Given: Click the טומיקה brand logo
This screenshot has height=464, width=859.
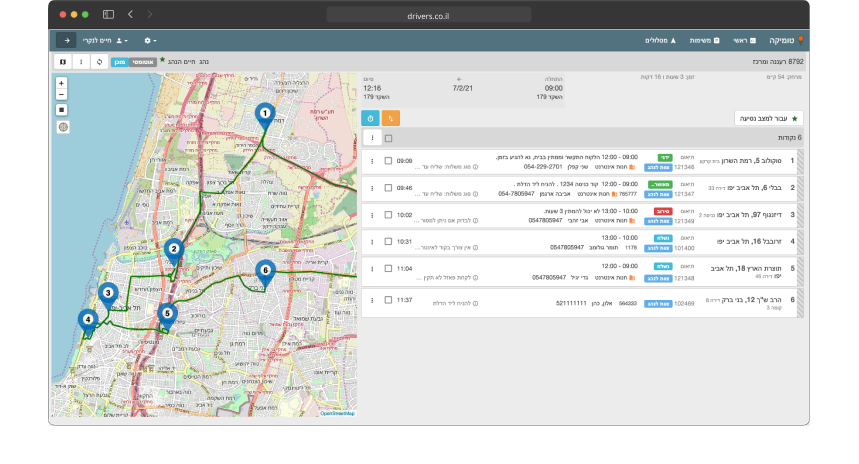Looking at the screenshot, I should coord(786,41).
